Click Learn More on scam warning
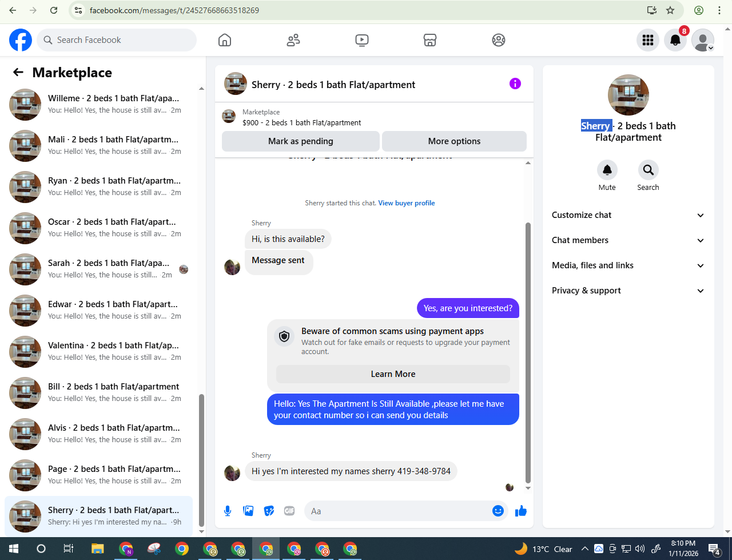The width and height of the screenshot is (732, 560). (393, 374)
